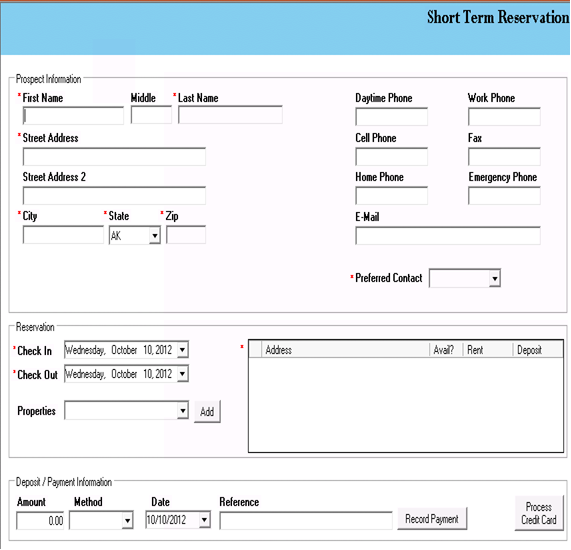Select the Home Phone input
Image resolution: width=571 pixels, height=550 pixels.
[x=391, y=196]
